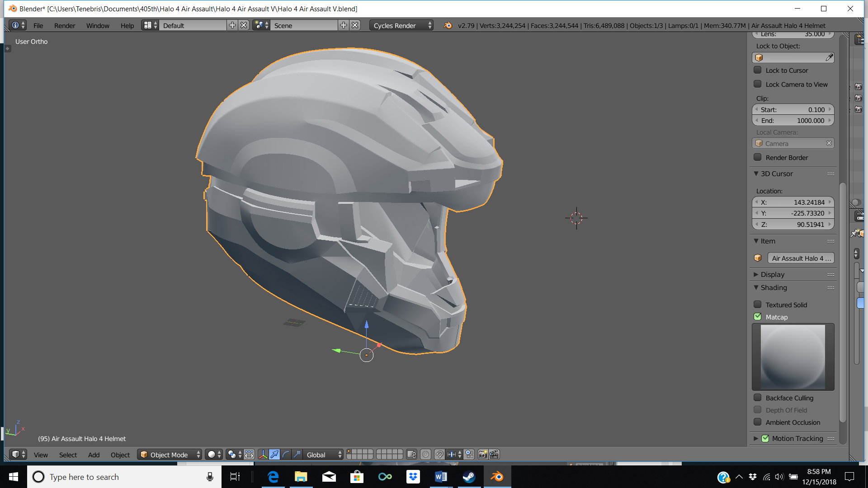Screen dimensions: 868x488
Task: Add a new scene
Action: tap(344, 25)
